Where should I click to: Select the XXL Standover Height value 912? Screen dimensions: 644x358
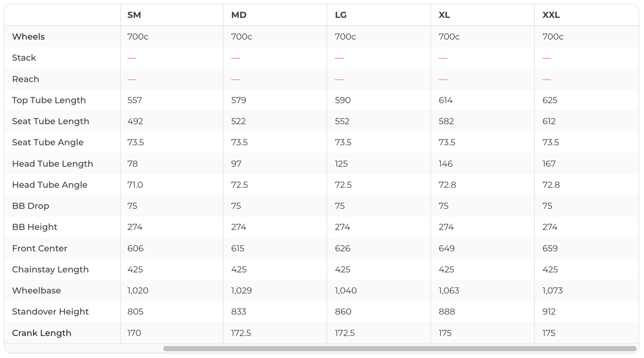pyautogui.click(x=549, y=312)
